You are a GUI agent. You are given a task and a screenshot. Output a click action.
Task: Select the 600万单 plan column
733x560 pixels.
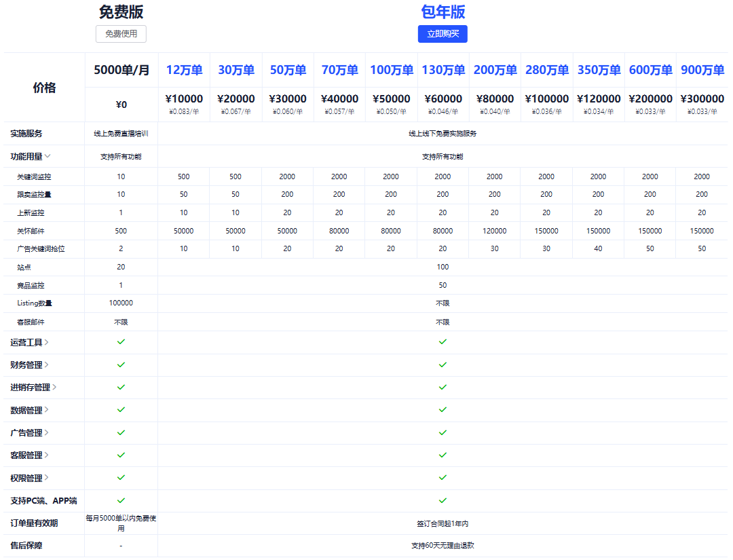click(x=650, y=70)
